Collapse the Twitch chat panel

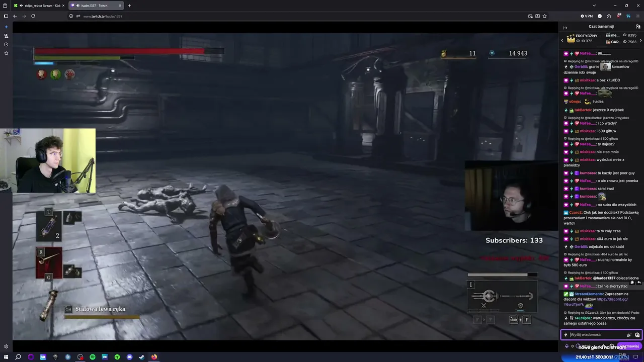pyautogui.click(x=565, y=27)
